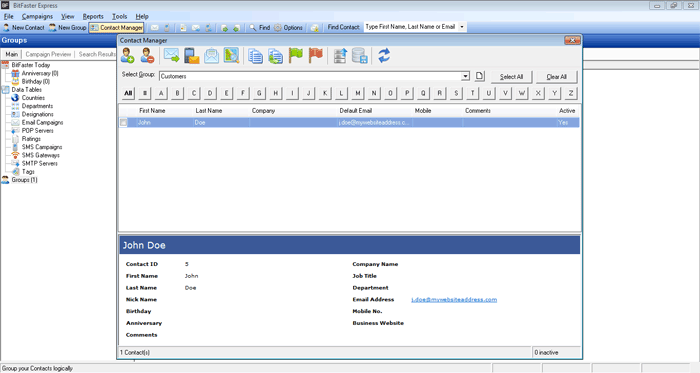Image resolution: width=700 pixels, height=373 pixels.
Task: Open the Select Group dropdown
Action: pos(465,76)
